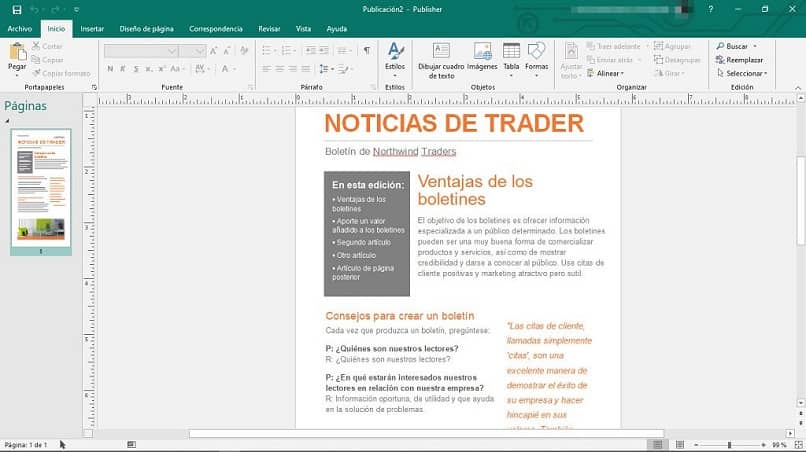Image resolution: width=806 pixels, height=452 pixels.
Task: Click the increase font size icon
Action: [214, 50]
